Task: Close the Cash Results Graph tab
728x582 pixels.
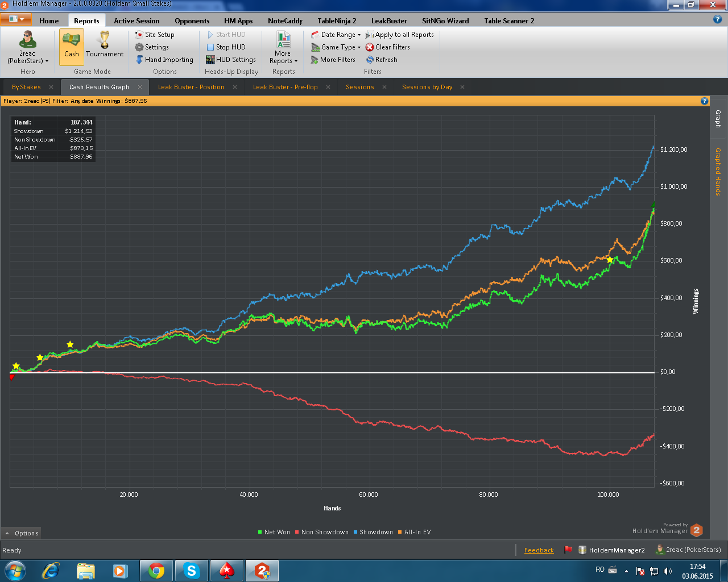Action: point(140,87)
